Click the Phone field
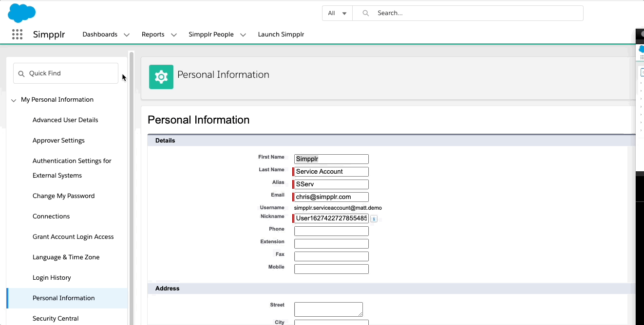 [x=331, y=231]
